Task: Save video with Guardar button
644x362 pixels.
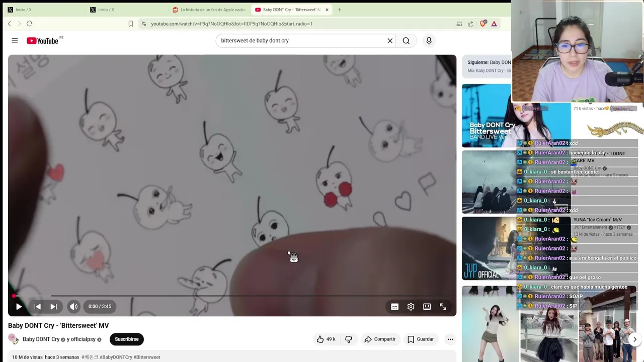Action: coord(421,339)
